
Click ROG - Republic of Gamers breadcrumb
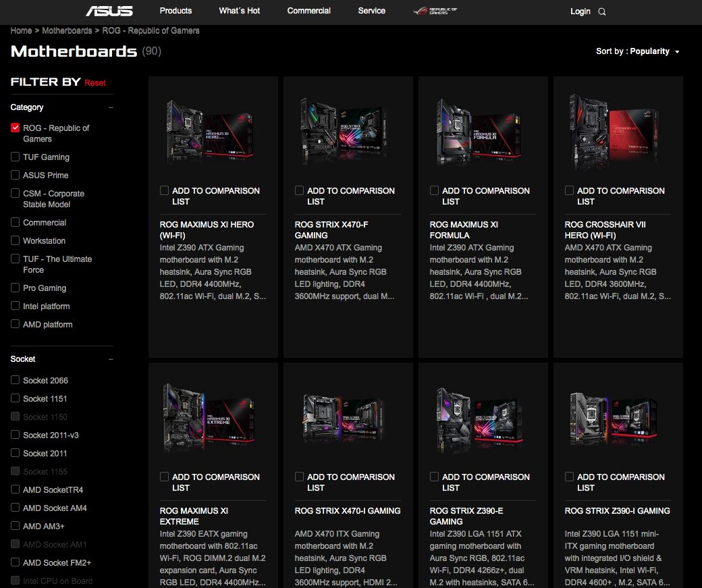coord(151,30)
